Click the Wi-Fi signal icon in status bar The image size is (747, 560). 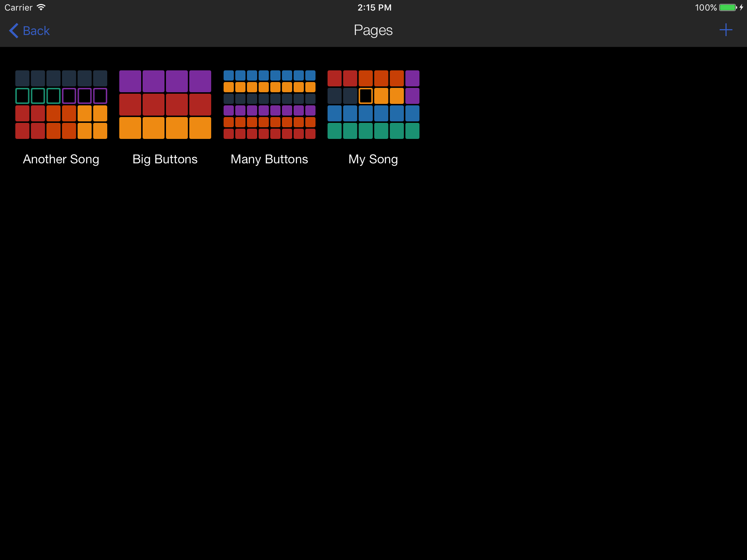pos(41,7)
